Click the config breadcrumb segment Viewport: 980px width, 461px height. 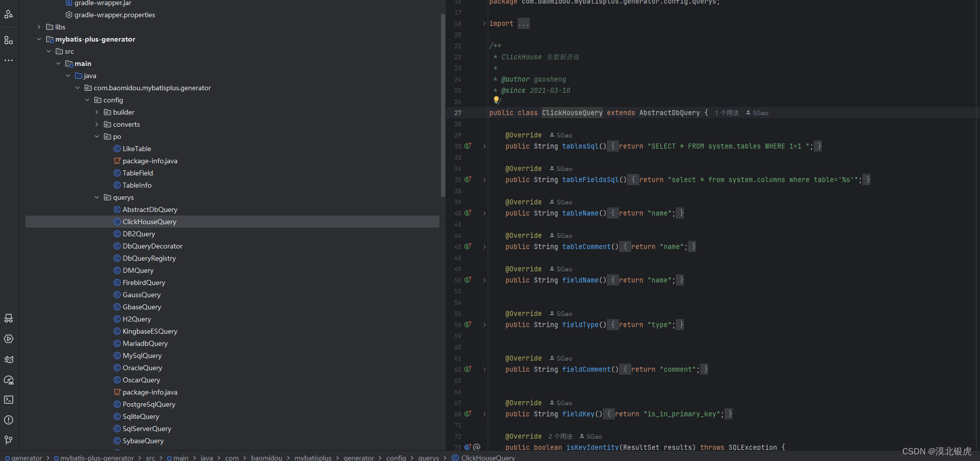(396, 457)
